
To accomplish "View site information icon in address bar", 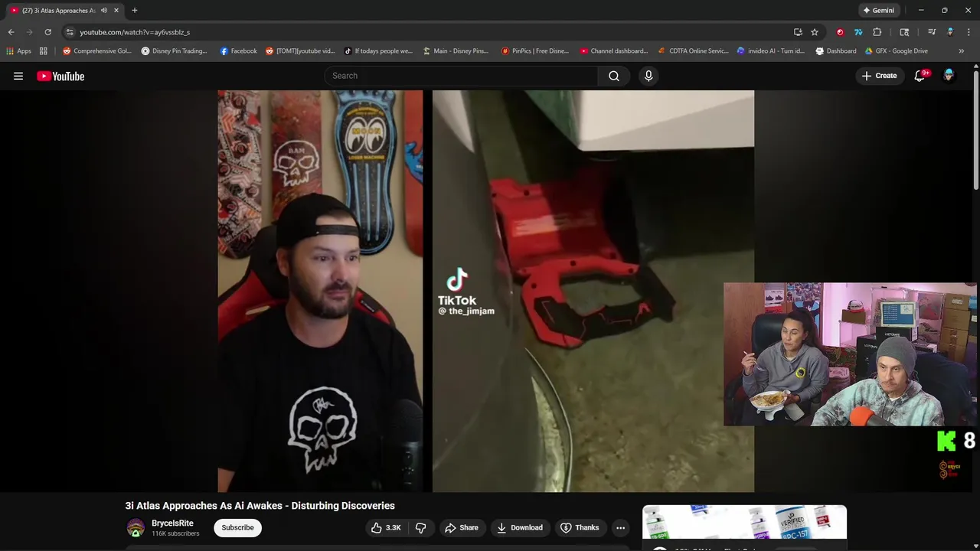I will [x=70, y=32].
